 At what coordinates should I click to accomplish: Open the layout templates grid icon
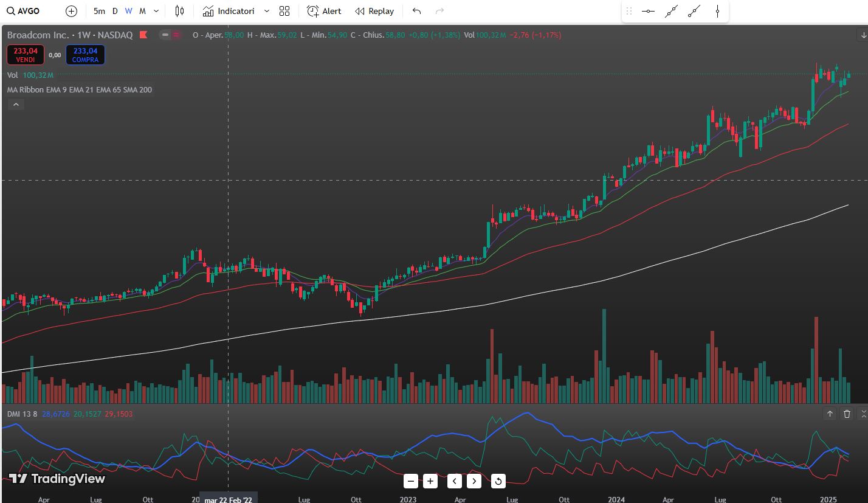(x=284, y=11)
